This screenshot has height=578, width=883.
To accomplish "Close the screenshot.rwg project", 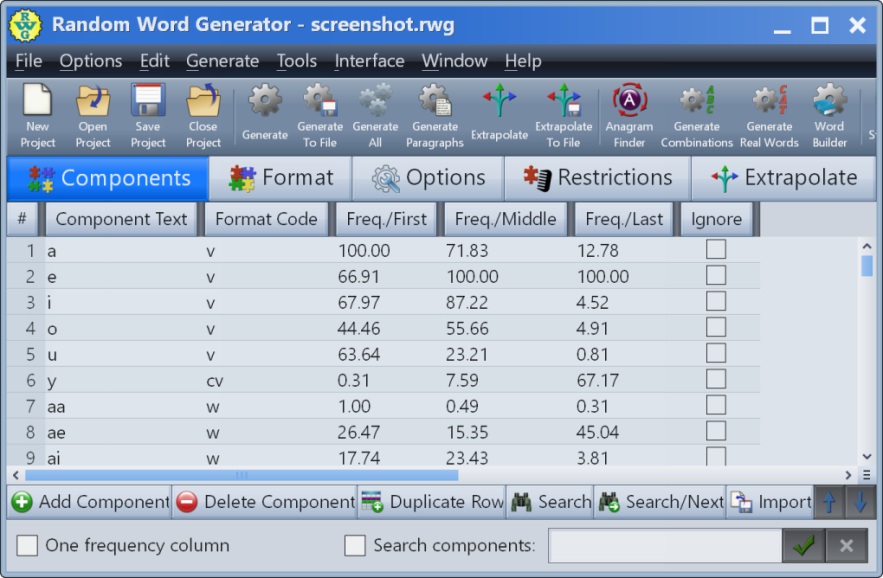I will [x=202, y=115].
